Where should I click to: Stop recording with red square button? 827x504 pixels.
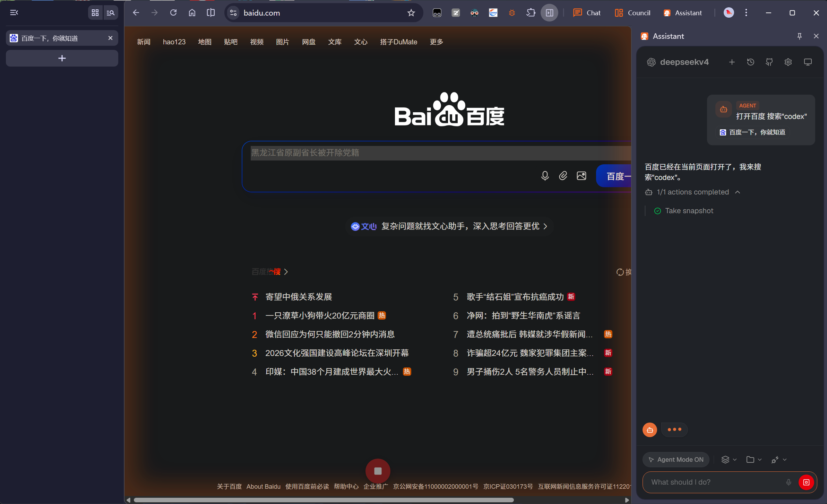[x=378, y=471]
